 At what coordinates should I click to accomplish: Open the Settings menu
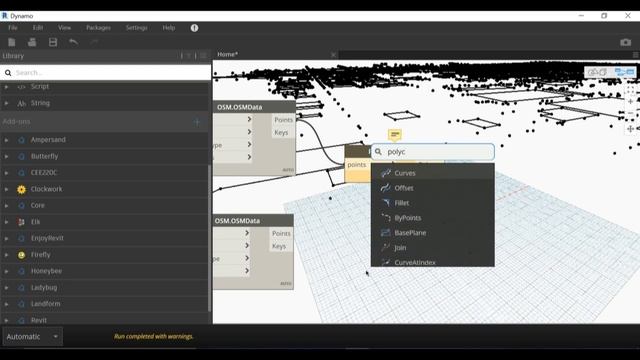click(136, 28)
